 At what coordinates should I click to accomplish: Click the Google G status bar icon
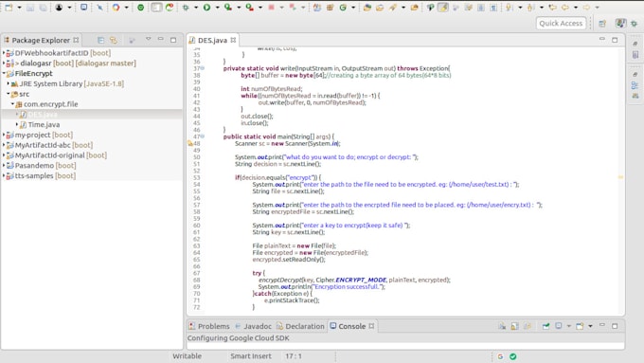(x=500, y=356)
